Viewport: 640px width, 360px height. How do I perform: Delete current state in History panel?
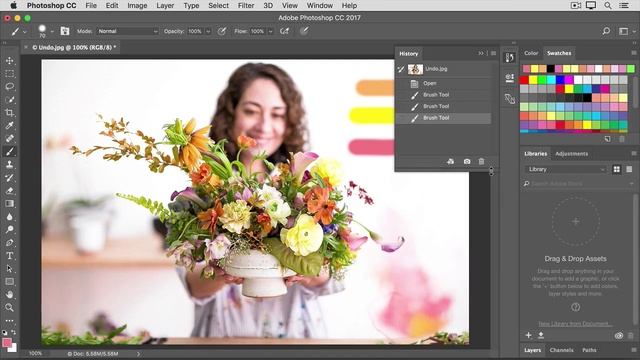coord(481,162)
